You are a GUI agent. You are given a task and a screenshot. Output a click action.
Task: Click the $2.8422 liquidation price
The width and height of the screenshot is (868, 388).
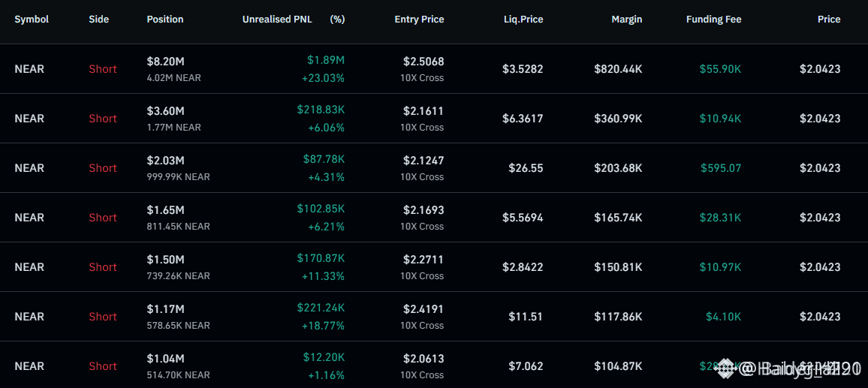[523, 267]
